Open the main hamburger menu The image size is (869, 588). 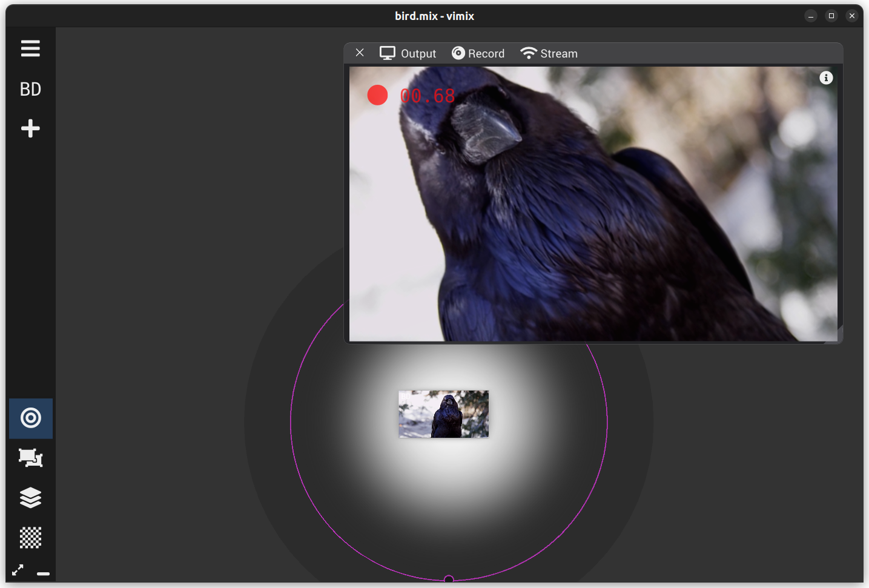click(30, 48)
